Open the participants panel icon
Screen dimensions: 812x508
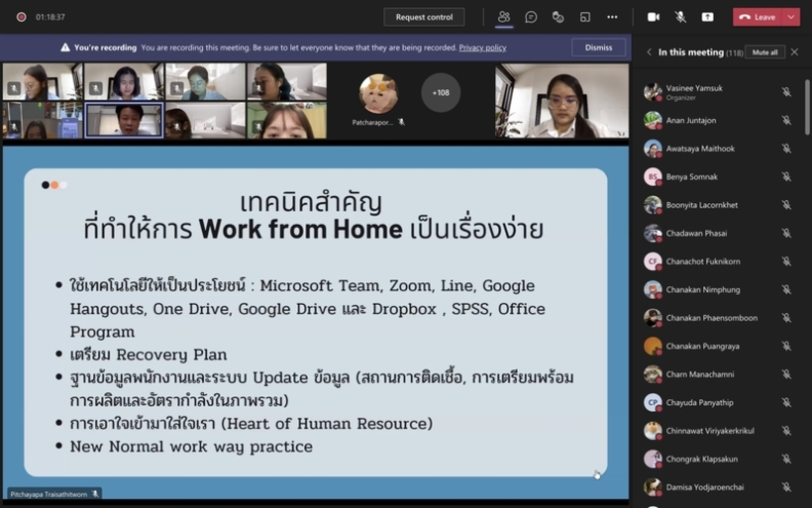pyautogui.click(x=504, y=17)
